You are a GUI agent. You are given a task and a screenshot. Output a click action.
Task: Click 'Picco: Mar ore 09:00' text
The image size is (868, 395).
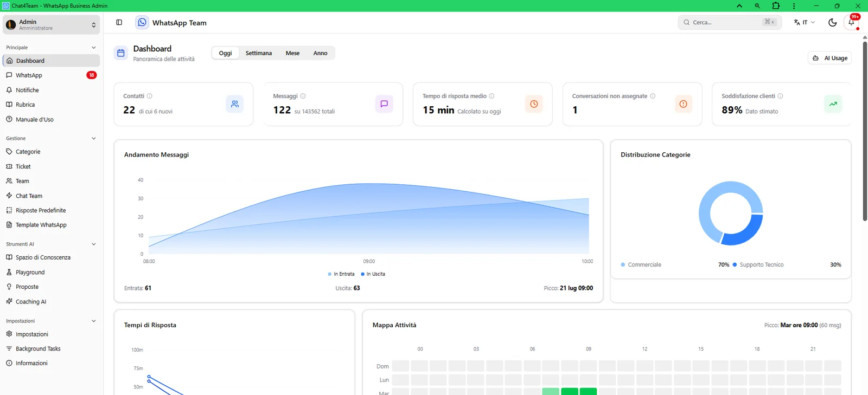click(x=791, y=325)
